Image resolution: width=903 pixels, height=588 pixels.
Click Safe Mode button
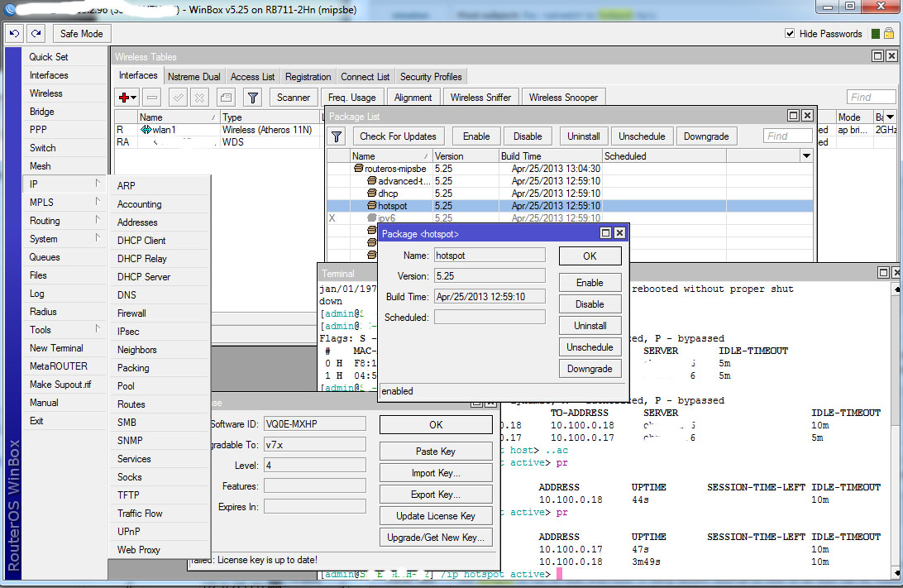[x=81, y=34]
